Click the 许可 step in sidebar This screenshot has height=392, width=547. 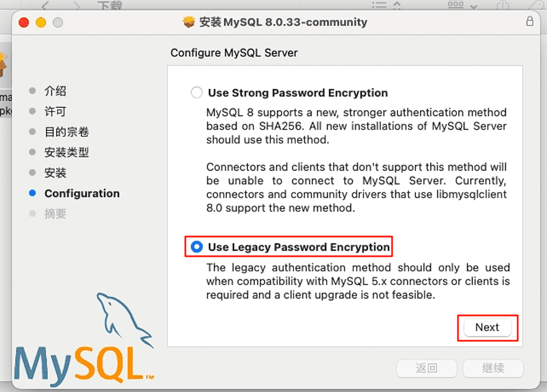(55, 112)
